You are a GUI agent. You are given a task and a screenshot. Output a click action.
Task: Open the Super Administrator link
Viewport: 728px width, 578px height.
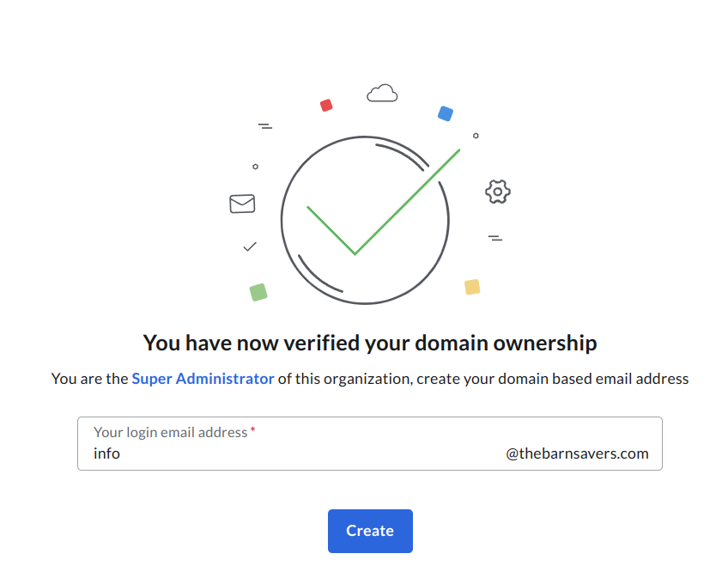(203, 379)
